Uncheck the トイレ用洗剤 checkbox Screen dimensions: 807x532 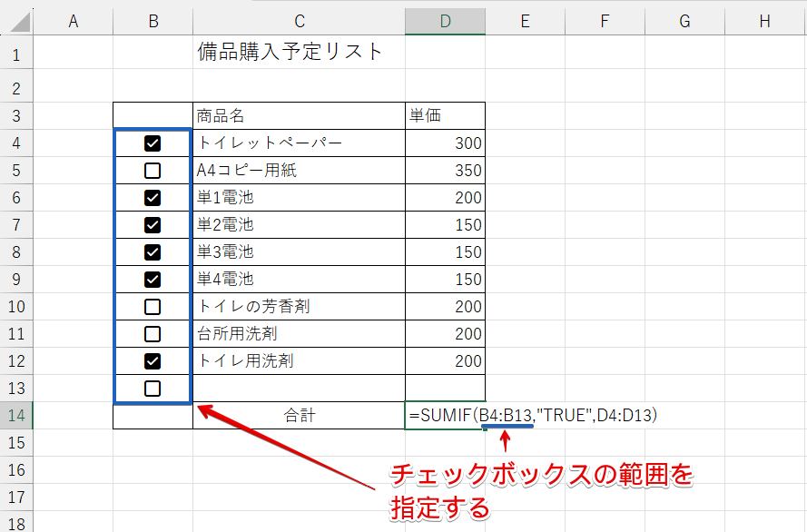point(153,361)
